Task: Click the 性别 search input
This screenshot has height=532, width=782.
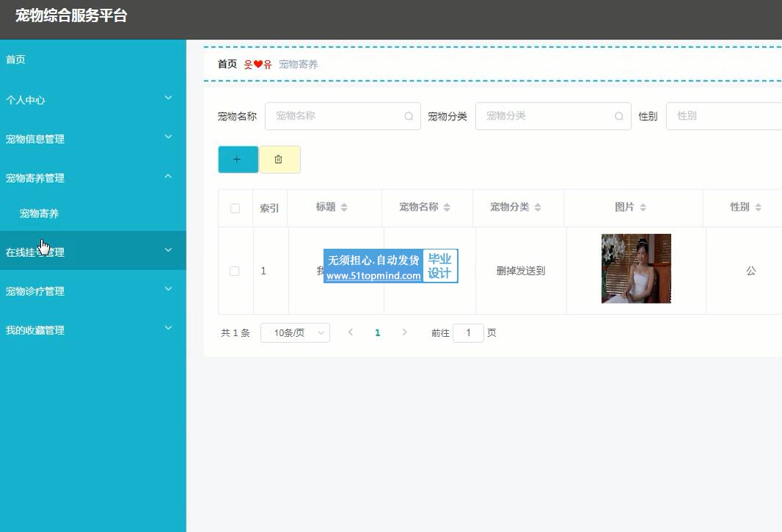Action: (x=724, y=116)
